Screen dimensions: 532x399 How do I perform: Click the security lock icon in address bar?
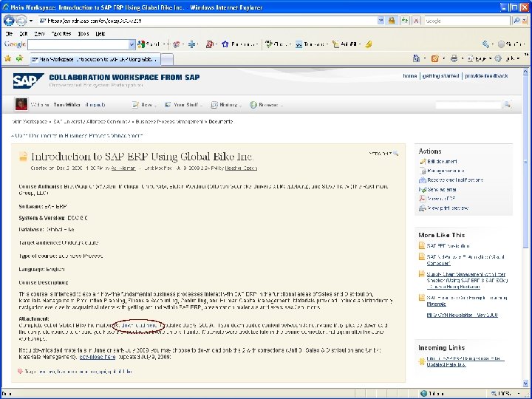[x=392, y=21]
